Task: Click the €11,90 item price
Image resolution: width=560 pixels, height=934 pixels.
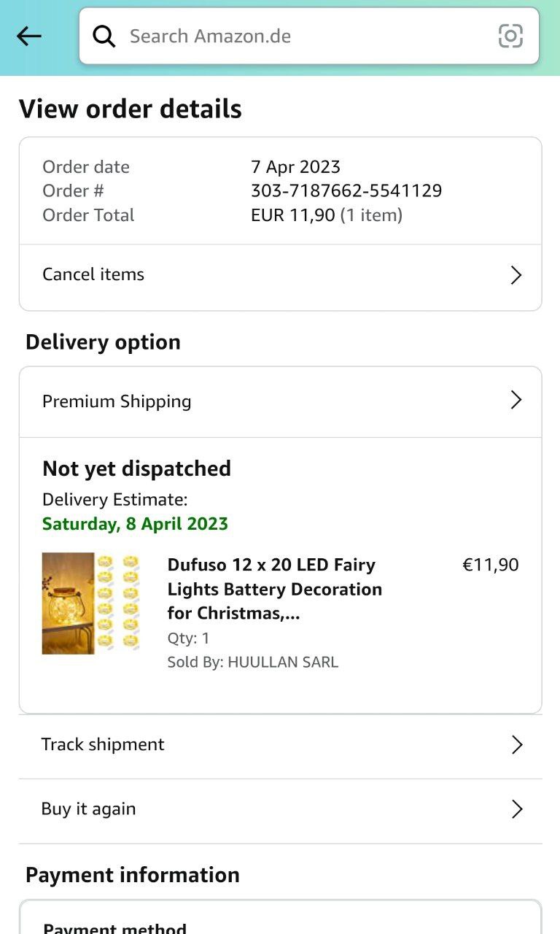Action: click(x=491, y=565)
